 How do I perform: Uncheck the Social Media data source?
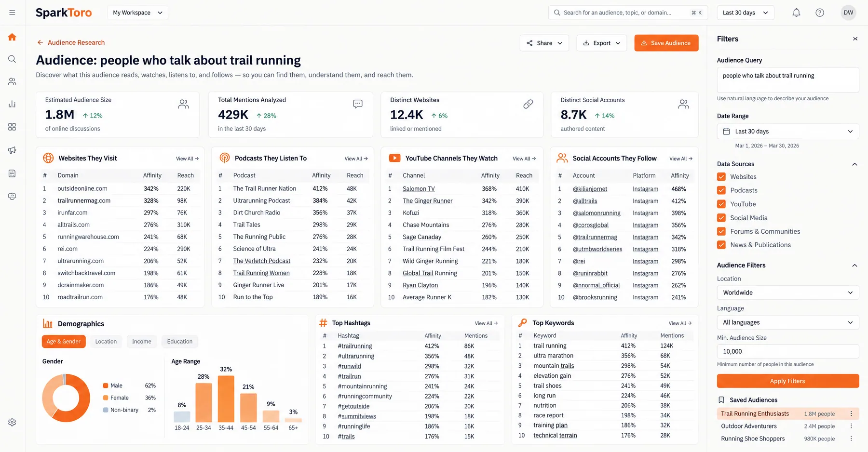[x=721, y=218]
